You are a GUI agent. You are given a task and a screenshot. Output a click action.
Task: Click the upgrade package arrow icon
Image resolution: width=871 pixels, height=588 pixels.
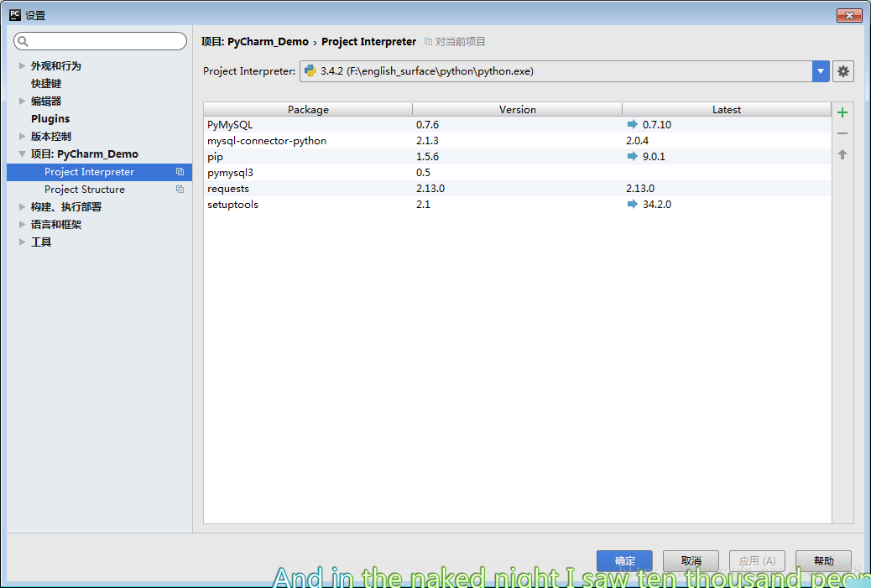pos(842,155)
